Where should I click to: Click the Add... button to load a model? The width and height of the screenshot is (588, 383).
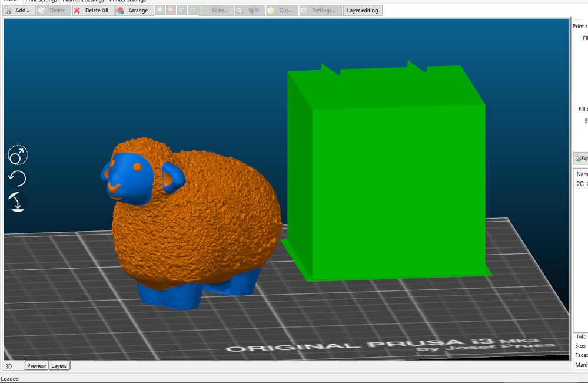click(x=18, y=11)
